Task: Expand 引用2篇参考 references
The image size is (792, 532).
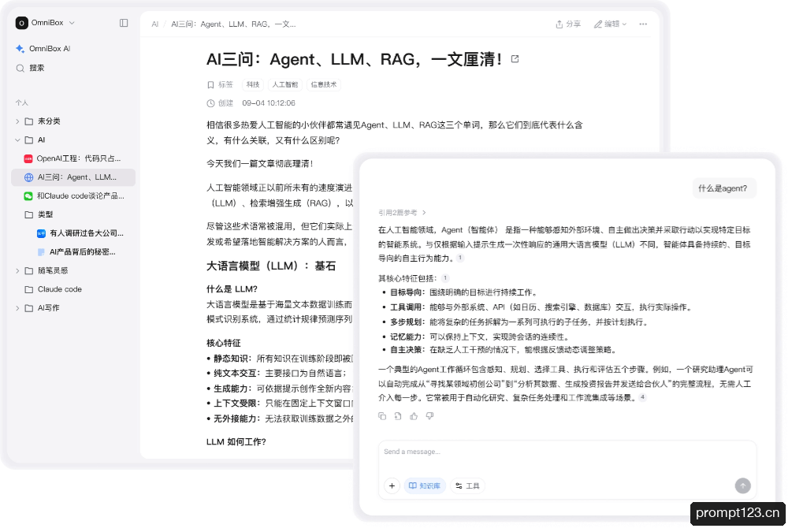Action: 402,213
